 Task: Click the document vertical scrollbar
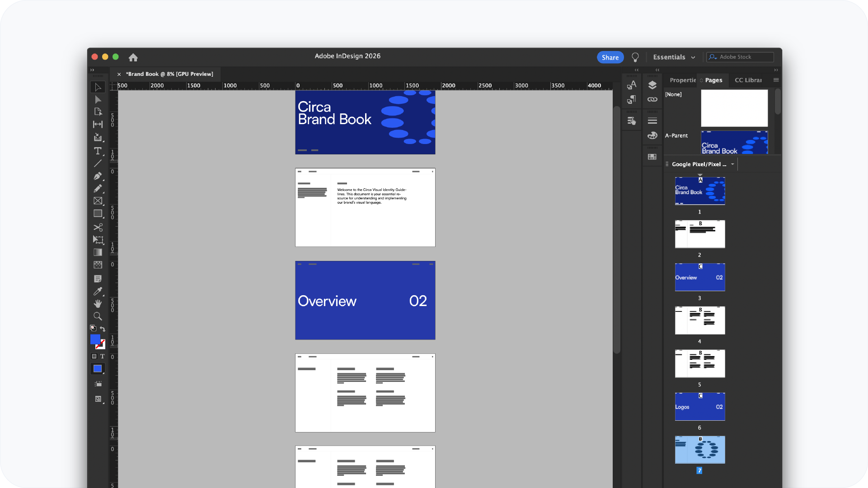616,230
